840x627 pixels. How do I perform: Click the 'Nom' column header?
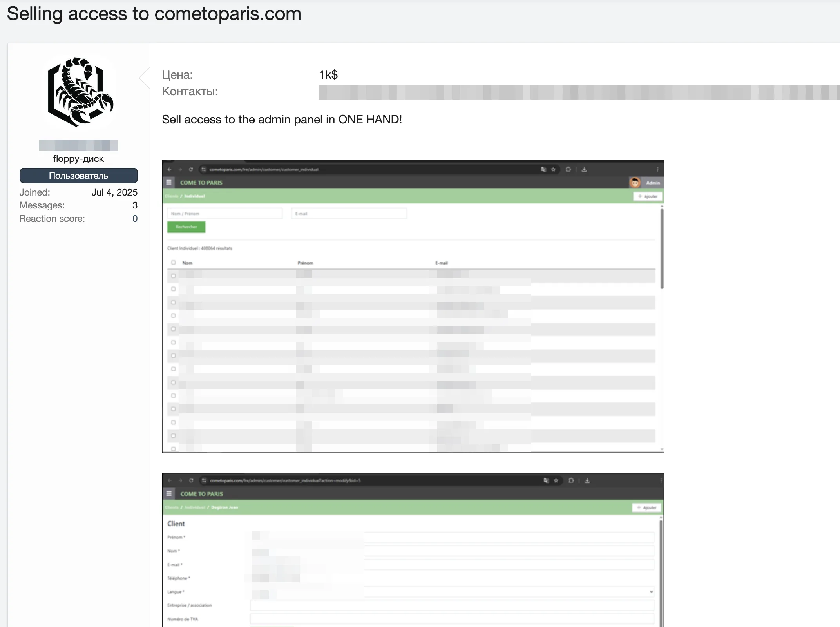(187, 263)
